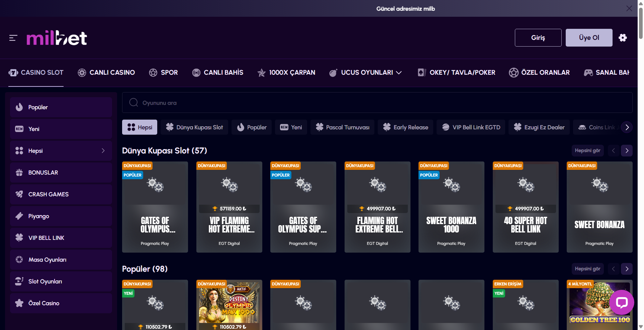Image resolution: width=644 pixels, height=330 pixels.
Task: Open Flaming Hot Extreme Bell card
Action: (377, 207)
